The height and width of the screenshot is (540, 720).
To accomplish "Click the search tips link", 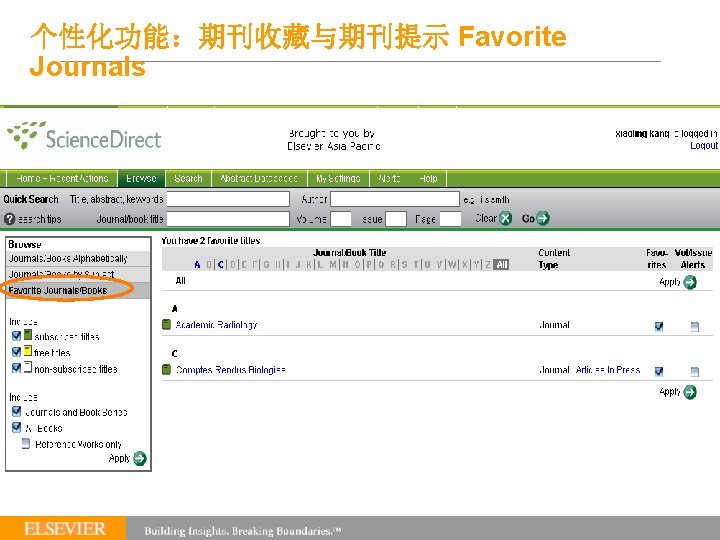I will [39, 219].
